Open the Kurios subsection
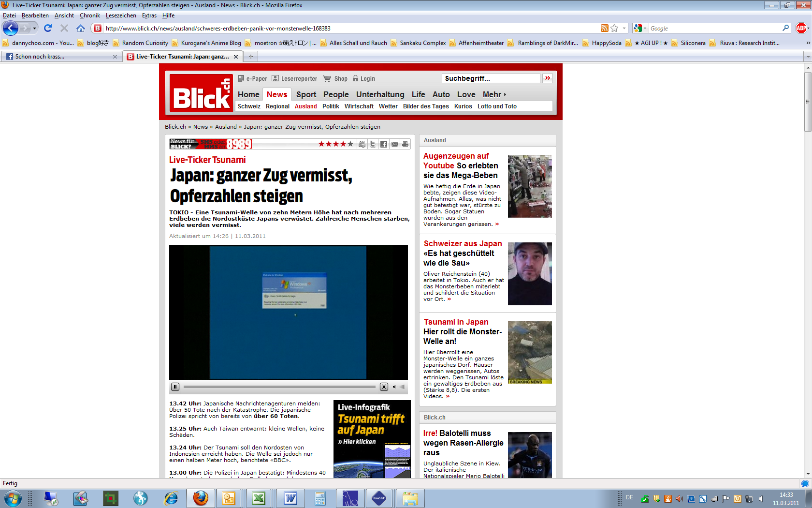This screenshot has height=508, width=812. 463,106
